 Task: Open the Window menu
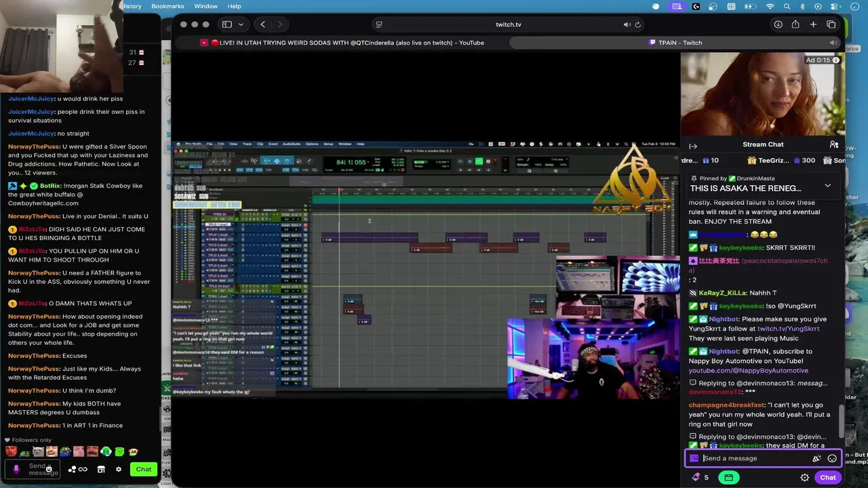pyautogui.click(x=205, y=6)
